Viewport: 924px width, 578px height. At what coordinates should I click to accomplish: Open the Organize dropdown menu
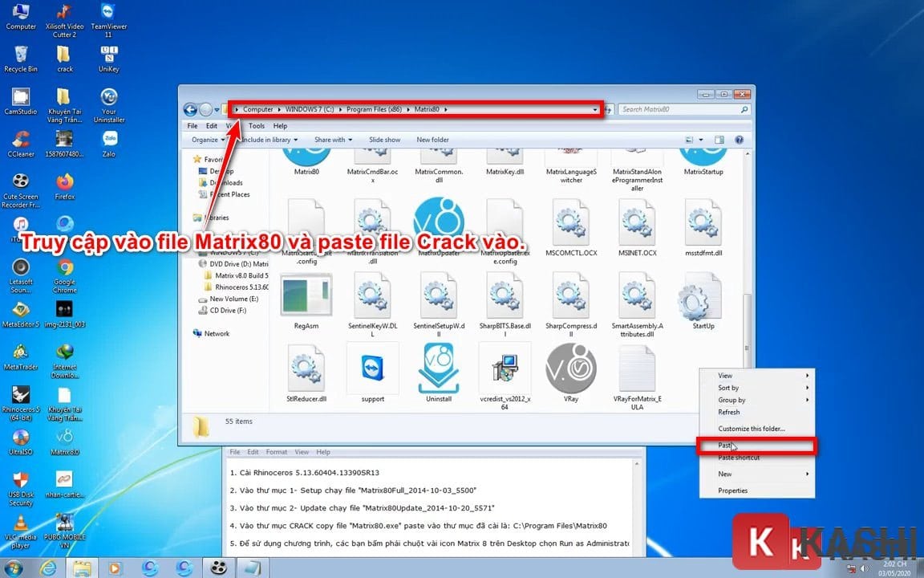(205, 139)
